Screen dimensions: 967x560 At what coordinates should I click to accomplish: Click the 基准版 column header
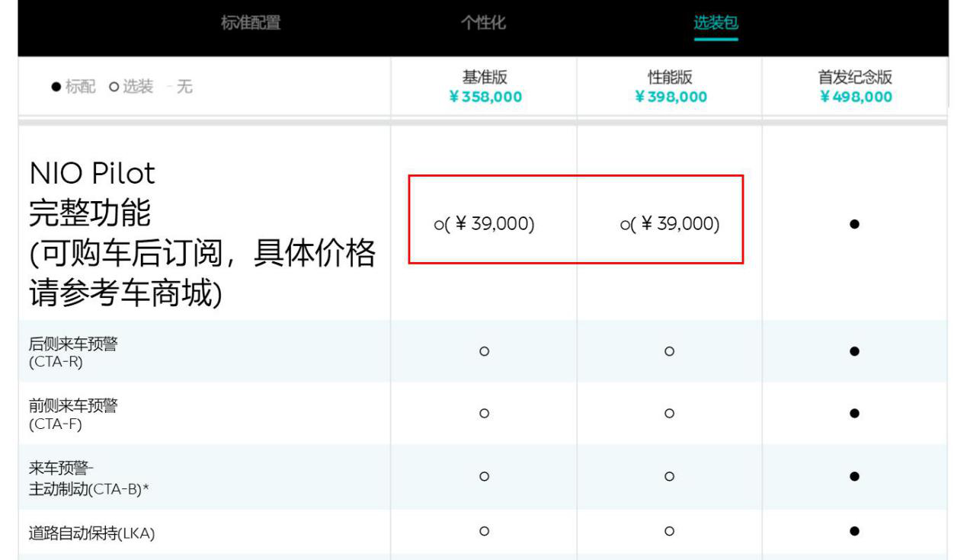point(485,77)
